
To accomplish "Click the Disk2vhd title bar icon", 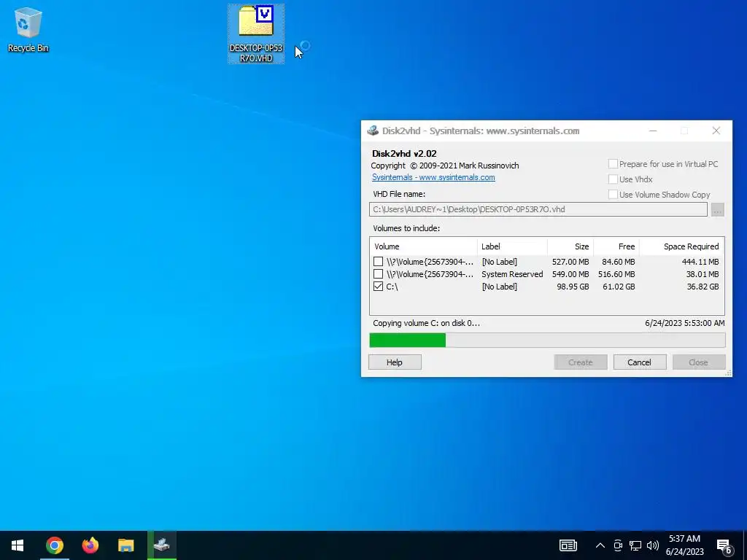I will pos(373,131).
